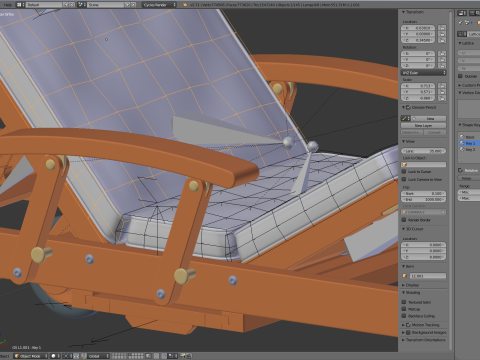The height and width of the screenshot is (360, 480).
Task: Click the 3D Cursor X location field
Action: (x=423, y=245)
